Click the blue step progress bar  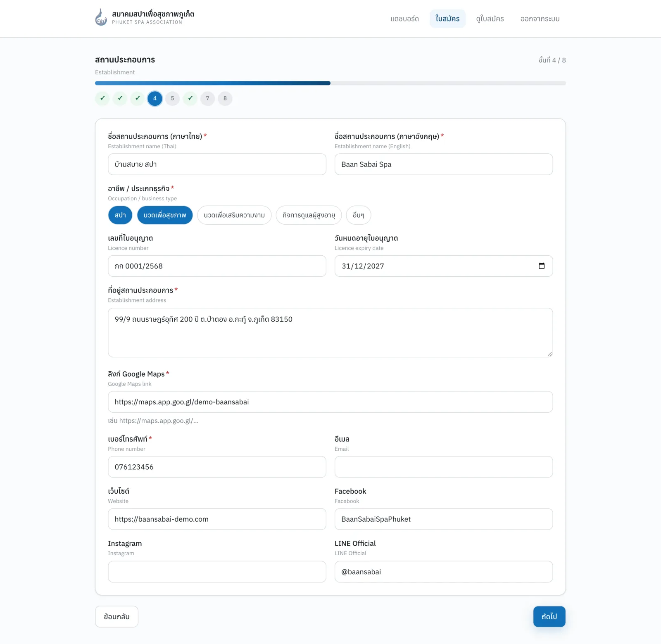click(213, 83)
